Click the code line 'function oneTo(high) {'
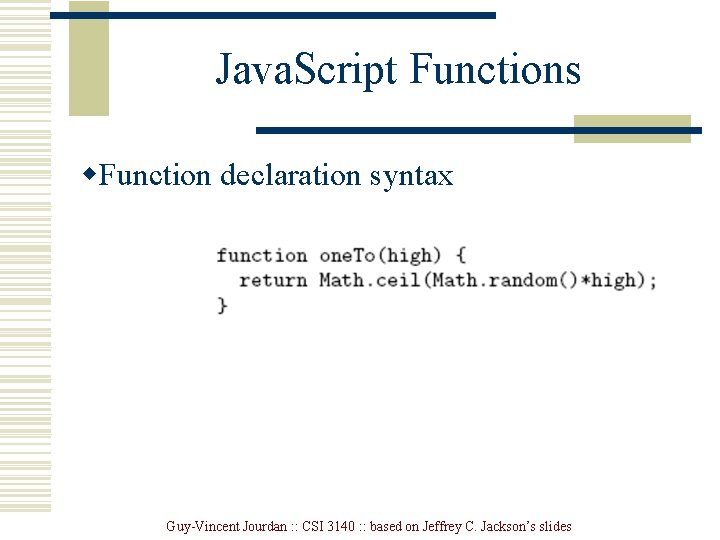 coord(341,256)
